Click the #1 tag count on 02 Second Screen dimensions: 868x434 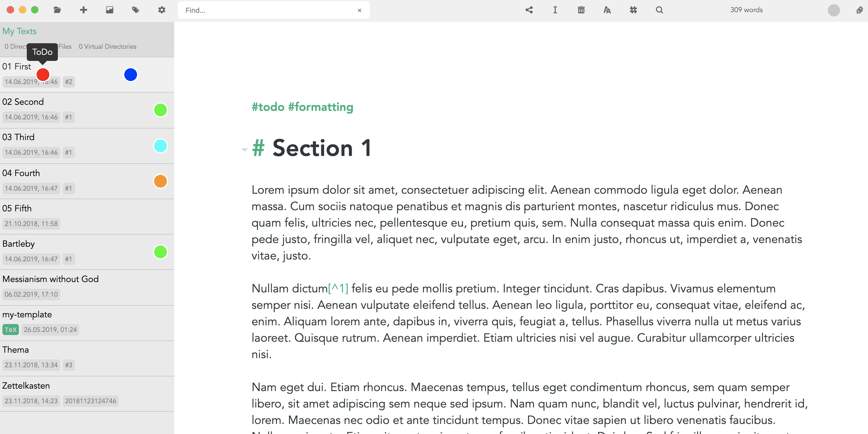(69, 117)
